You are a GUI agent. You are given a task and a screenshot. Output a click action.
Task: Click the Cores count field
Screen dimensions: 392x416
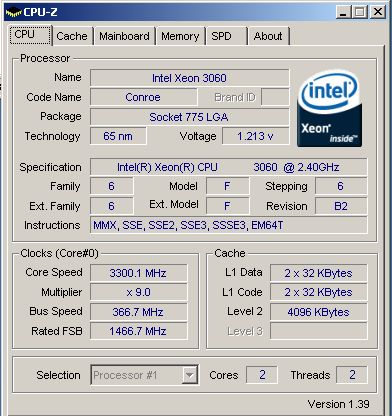(262, 375)
